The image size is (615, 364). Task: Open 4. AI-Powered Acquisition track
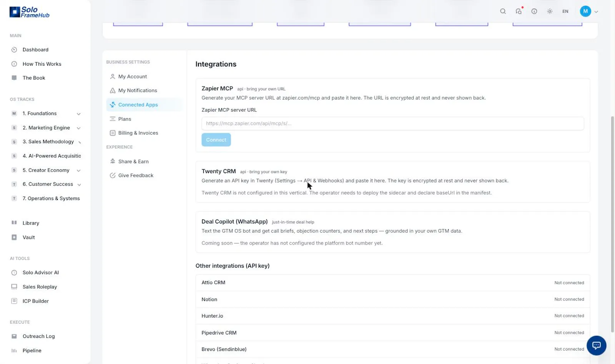[x=52, y=156]
